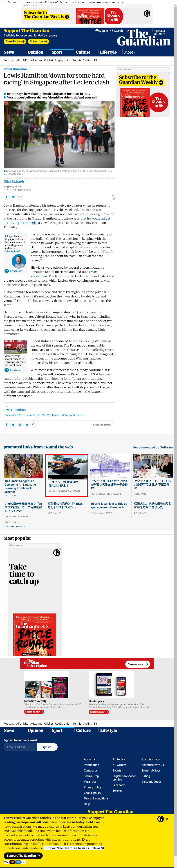Viewport: 177px width, 868px height.
Task: Click yellow Subscribe button in header
Action: point(38,41)
